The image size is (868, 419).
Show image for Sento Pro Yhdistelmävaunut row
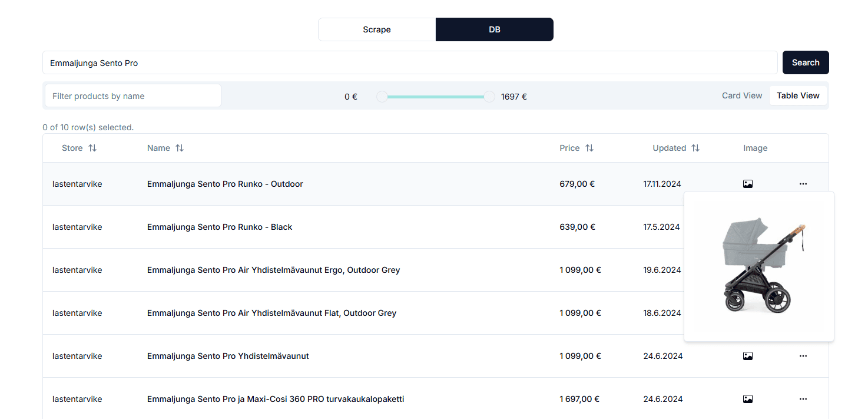tap(748, 356)
